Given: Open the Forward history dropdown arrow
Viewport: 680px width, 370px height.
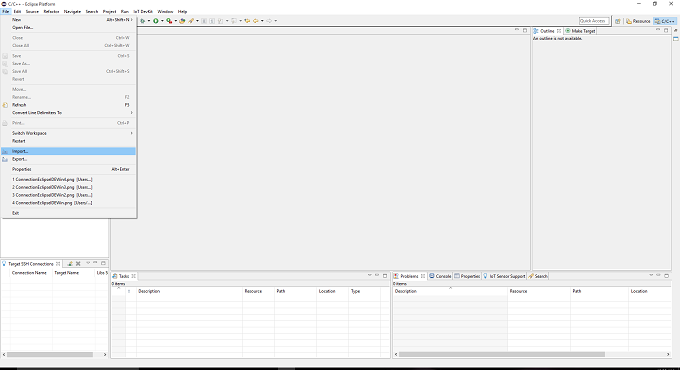Looking at the screenshot, I should click(275, 21).
